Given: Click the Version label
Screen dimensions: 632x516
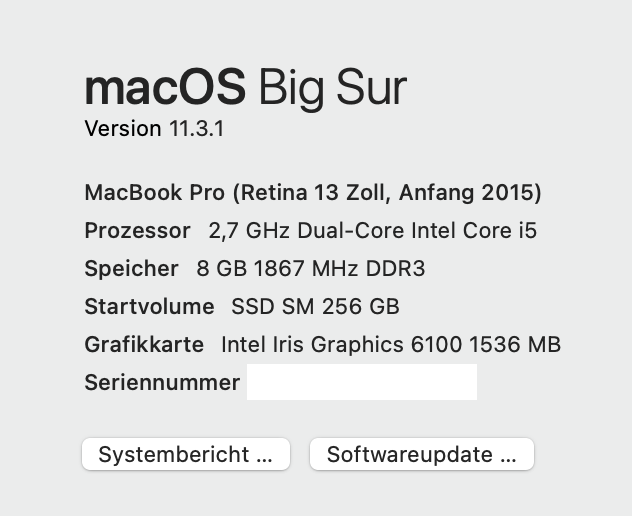Looking at the screenshot, I should pos(122,129).
